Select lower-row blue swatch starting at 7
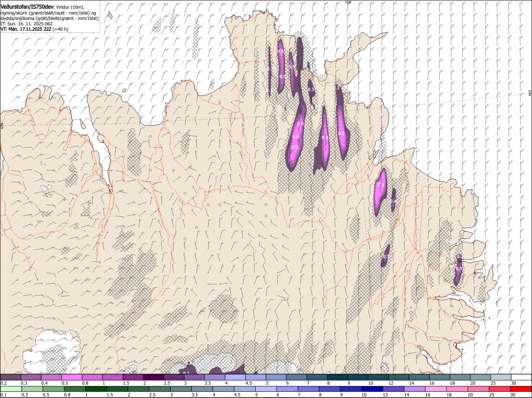532x398 pixels. (x=308, y=389)
